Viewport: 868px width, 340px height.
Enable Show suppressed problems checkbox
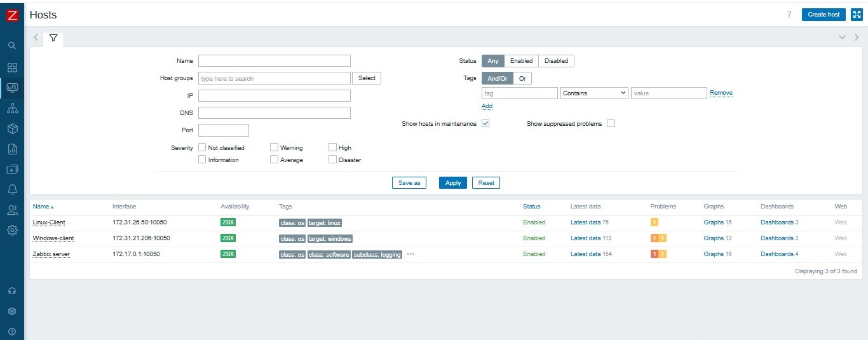(x=611, y=123)
